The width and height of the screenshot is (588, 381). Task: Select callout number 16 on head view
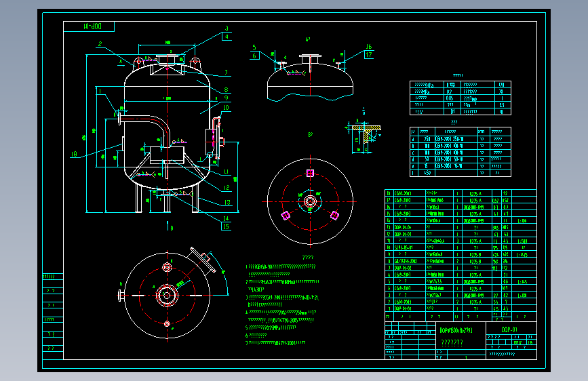[369, 47]
